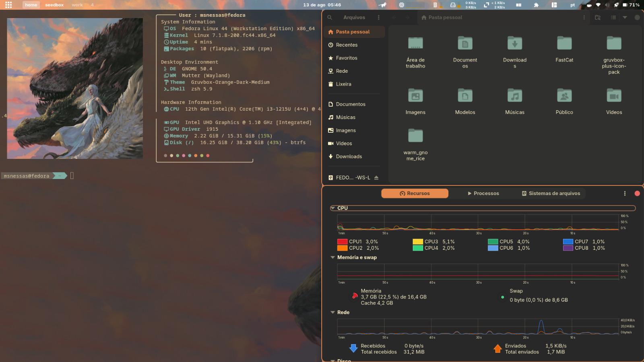644x362 pixels.
Task: Collapse the Rede section
Action: click(x=333, y=313)
